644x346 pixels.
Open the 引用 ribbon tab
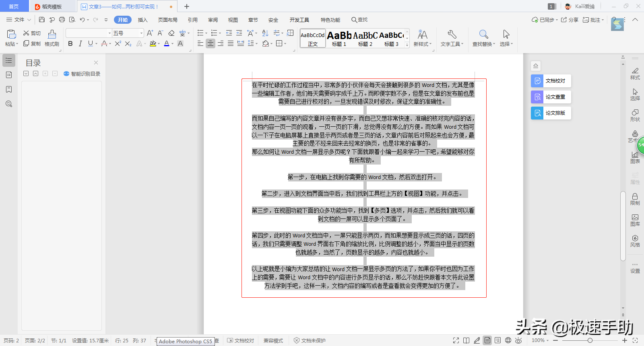click(x=193, y=20)
